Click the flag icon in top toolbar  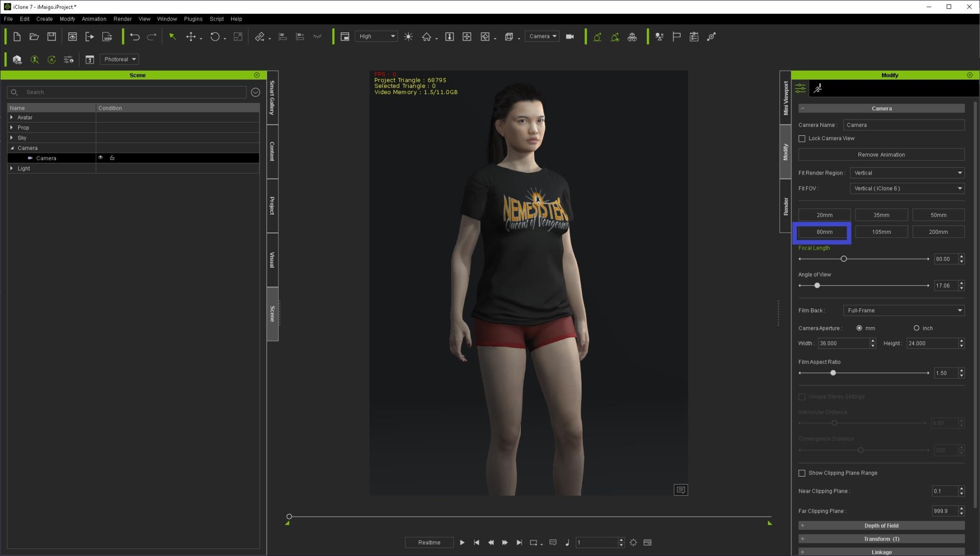(x=677, y=37)
